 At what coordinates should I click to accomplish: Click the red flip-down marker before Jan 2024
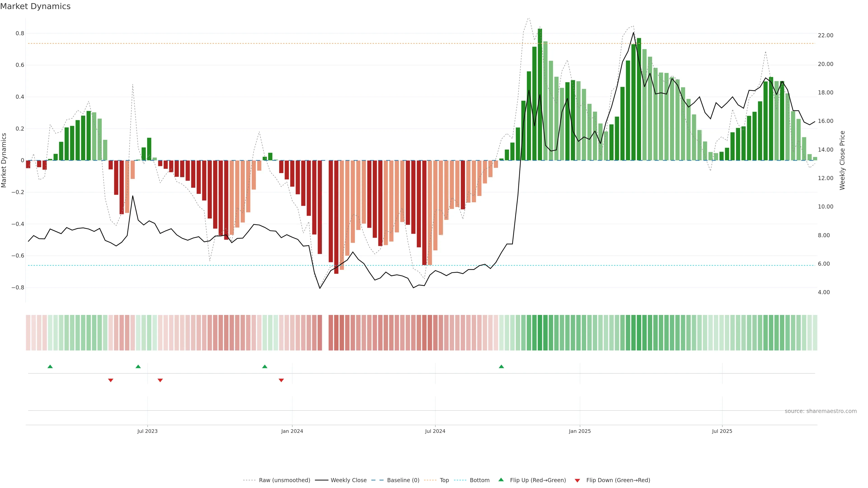(x=281, y=380)
